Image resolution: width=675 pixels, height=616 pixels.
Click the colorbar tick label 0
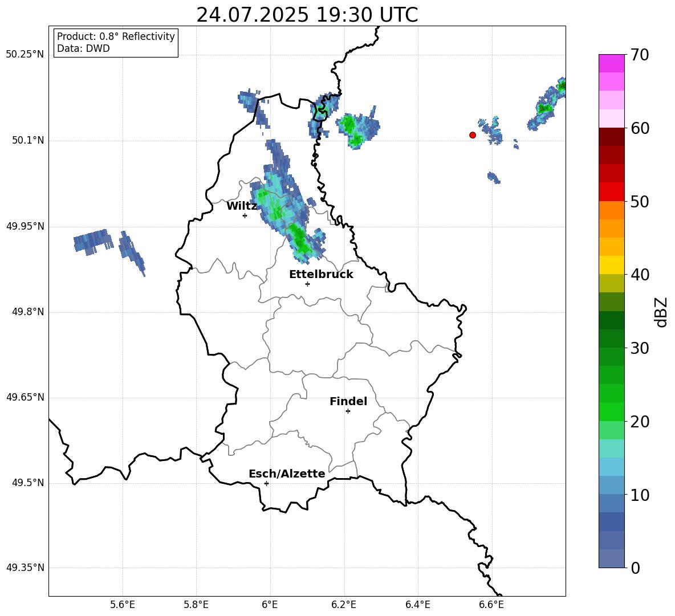point(635,568)
